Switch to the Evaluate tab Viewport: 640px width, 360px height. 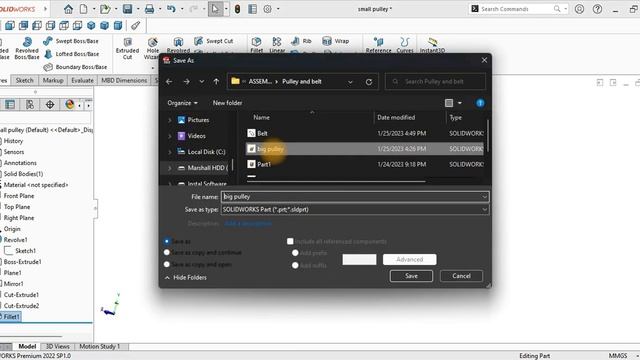point(82,80)
